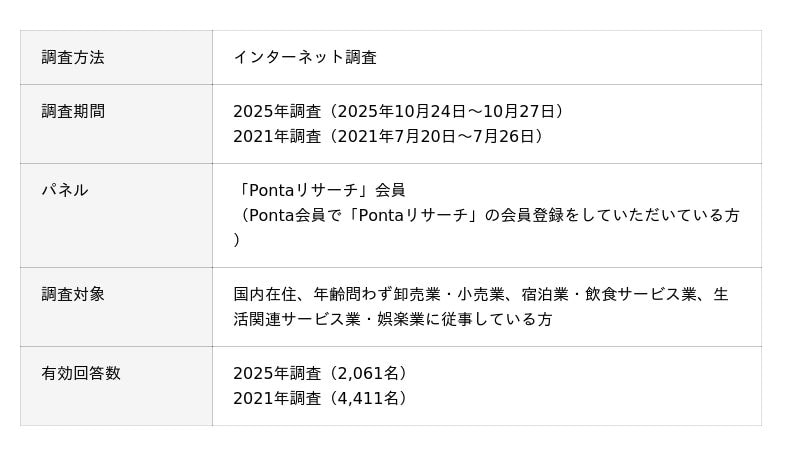Click the 調査方法 header cell
Screen dimensions: 800x456
click(73, 58)
